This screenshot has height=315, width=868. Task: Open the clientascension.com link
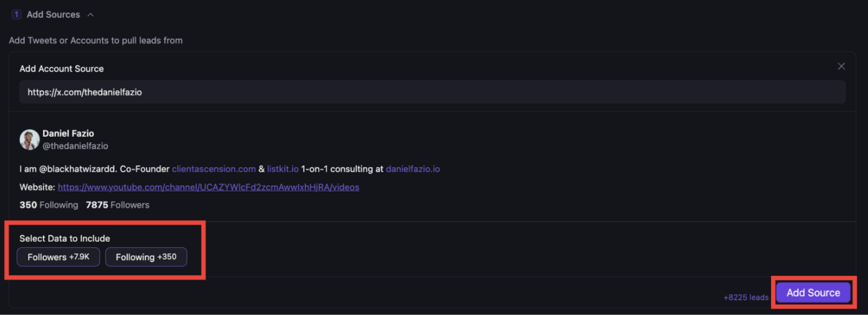pos(214,169)
